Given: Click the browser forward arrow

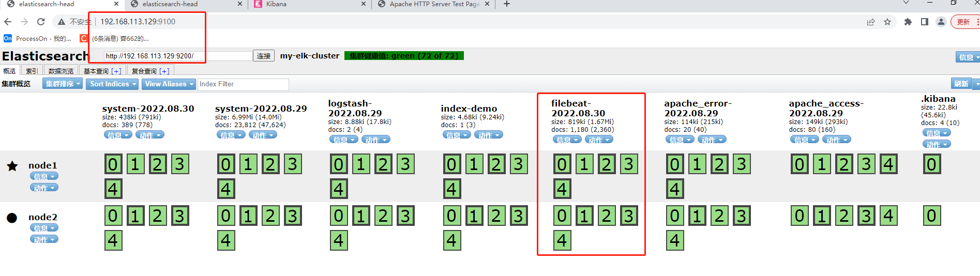Looking at the screenshot, I should pyautogui.click(x=24, y=22).
